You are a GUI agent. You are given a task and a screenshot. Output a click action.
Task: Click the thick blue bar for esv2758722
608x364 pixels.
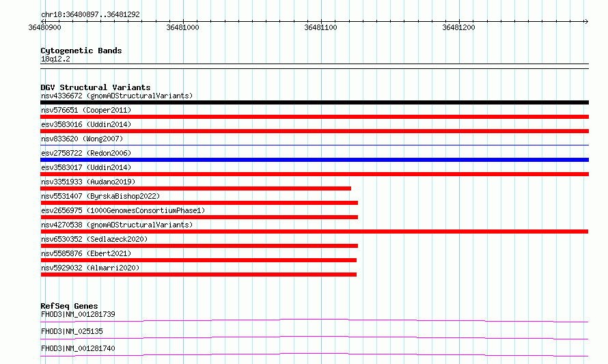pos(314,160)
